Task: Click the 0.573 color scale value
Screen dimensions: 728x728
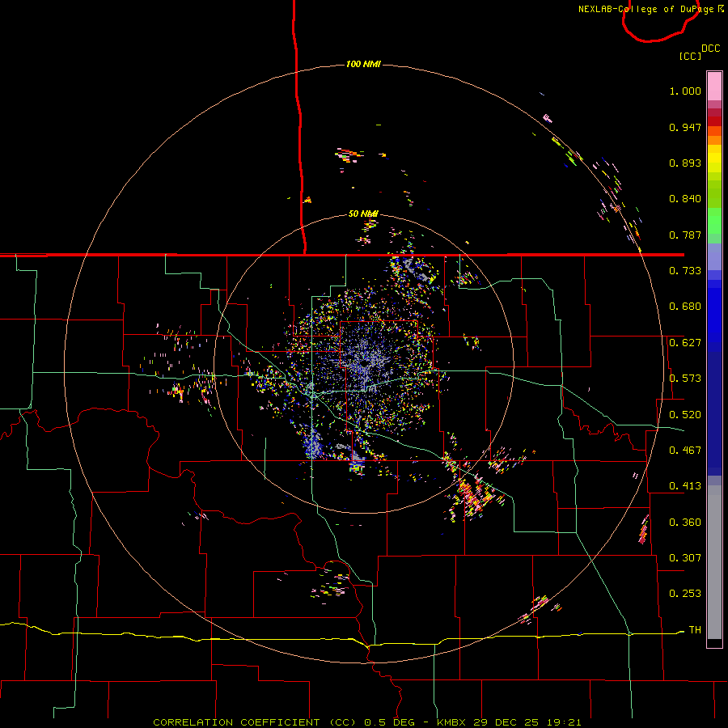Action: (685, 379)
